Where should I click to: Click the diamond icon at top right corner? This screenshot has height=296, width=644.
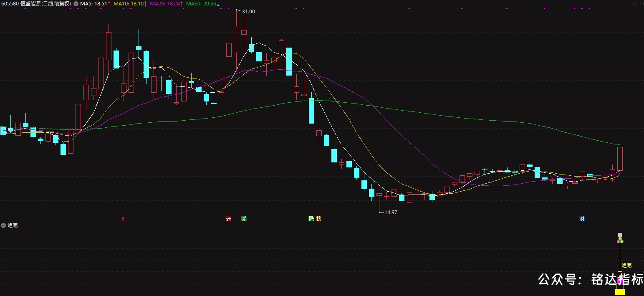click(x=636, y=4)
